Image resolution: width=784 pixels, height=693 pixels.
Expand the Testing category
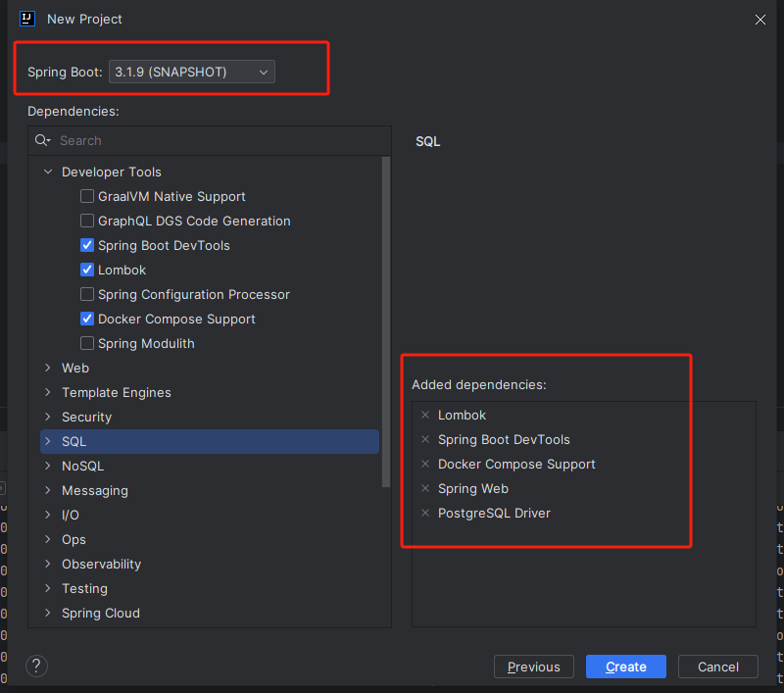pyautogui.click(x=48, y=588)
